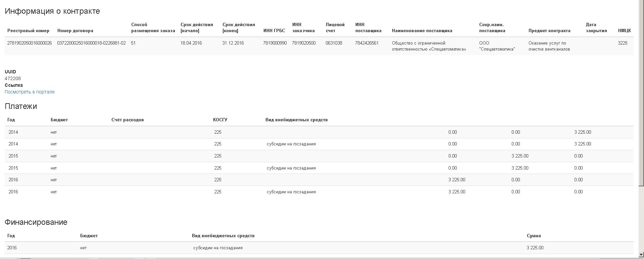Click the 'Финансирование' section heading

(36, 222)
